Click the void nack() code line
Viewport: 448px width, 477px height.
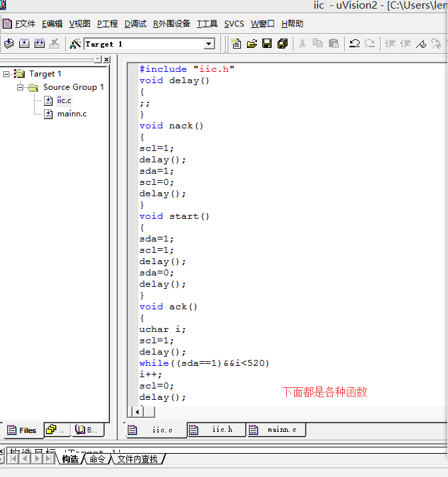[171, 126]
